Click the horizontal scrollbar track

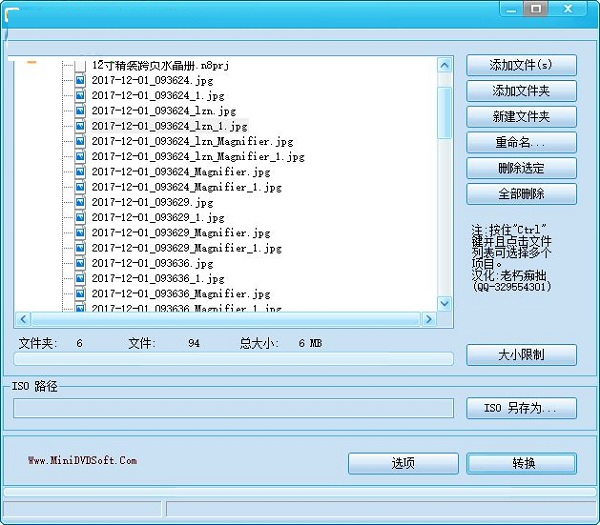pos(226,319)
